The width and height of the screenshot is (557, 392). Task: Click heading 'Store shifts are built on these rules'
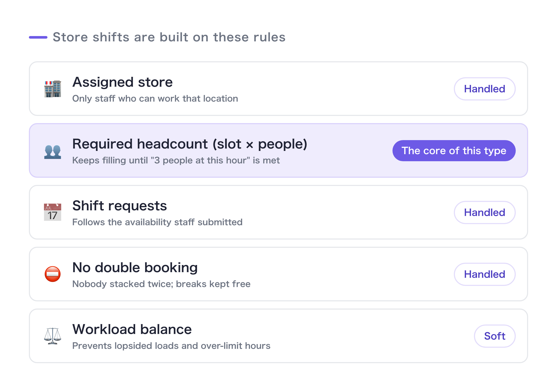pyautogui.click(x=169, y=37)
